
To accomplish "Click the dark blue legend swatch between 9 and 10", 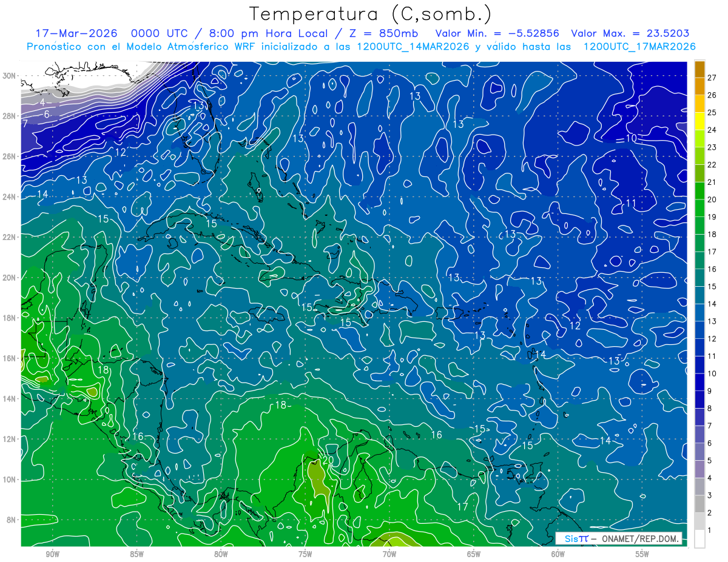I will coord(699,382).
